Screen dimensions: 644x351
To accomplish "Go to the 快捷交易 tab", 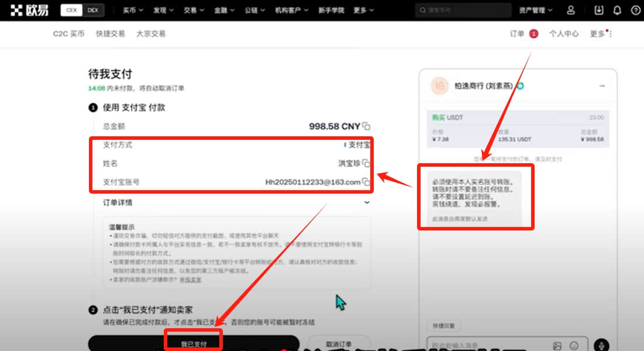I will click(x=111, y=34).
